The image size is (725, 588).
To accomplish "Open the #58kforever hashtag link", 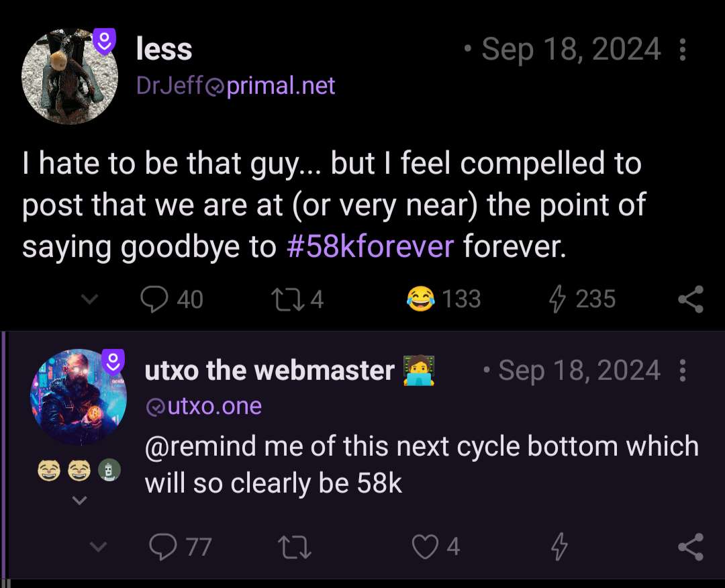I will tap(370, 247).
